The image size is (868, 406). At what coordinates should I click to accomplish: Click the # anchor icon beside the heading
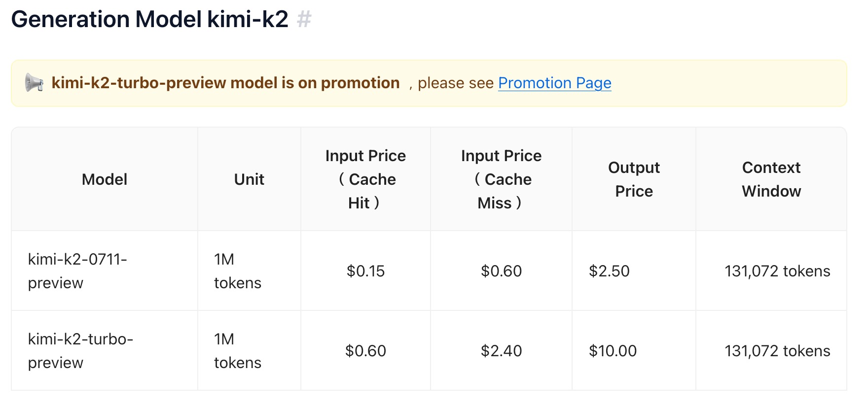pyautogui.click(x=304, y=20)
